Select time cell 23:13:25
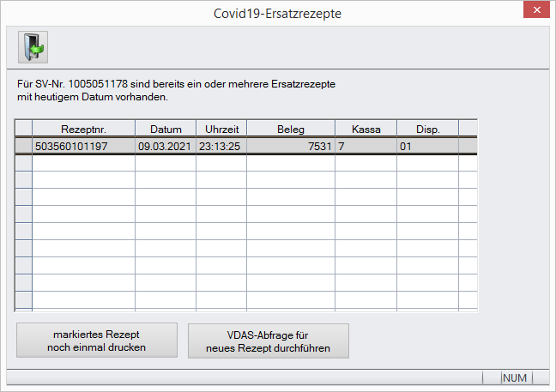 click(221, 146)
